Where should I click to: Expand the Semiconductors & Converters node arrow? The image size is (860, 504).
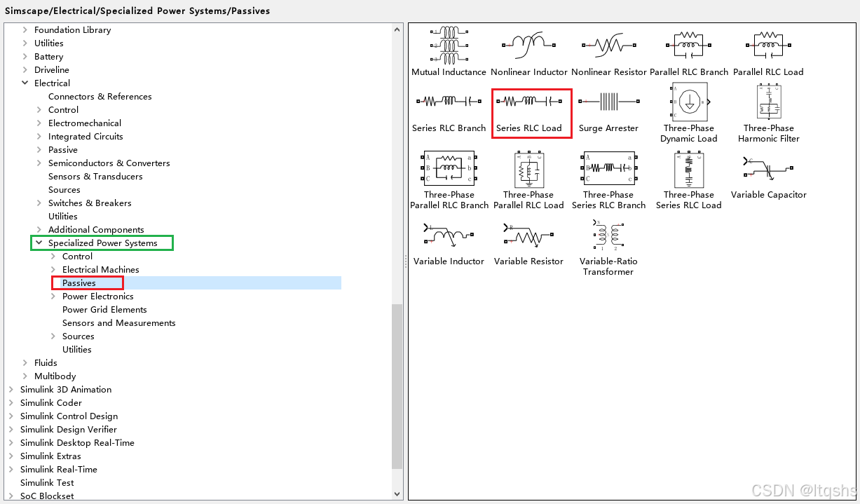pyautogui.click(x=39, y=163)
